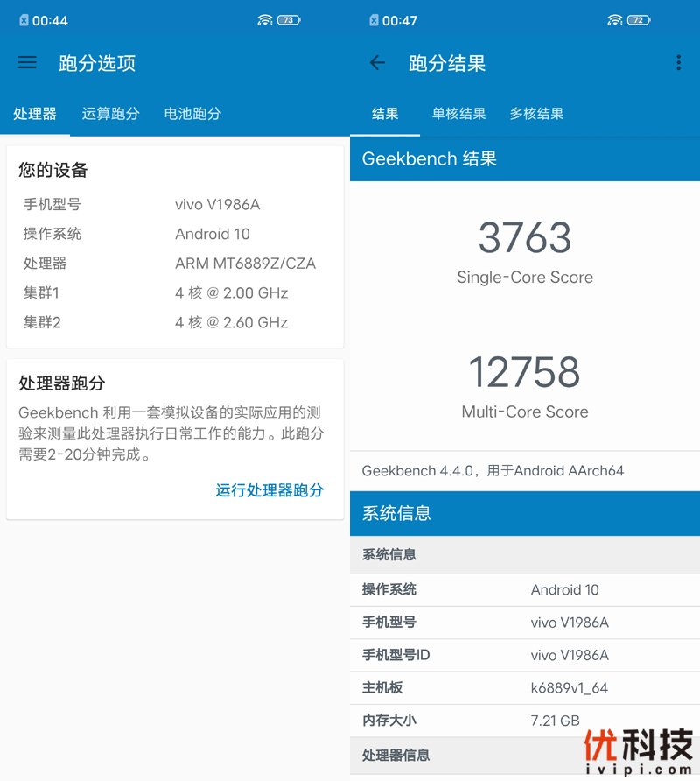Tap the Single-Core Score 3763
Screen dimensions: 700x781
(x=524, y=238)
